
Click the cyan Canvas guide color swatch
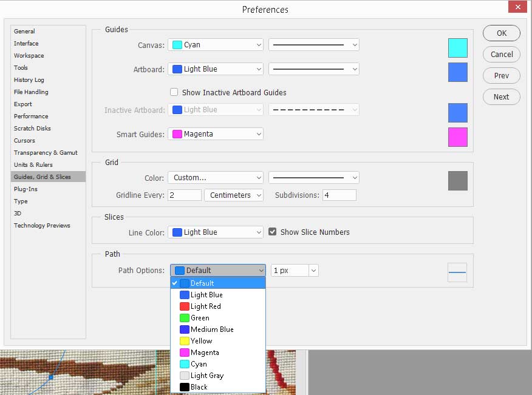point(458,48)
